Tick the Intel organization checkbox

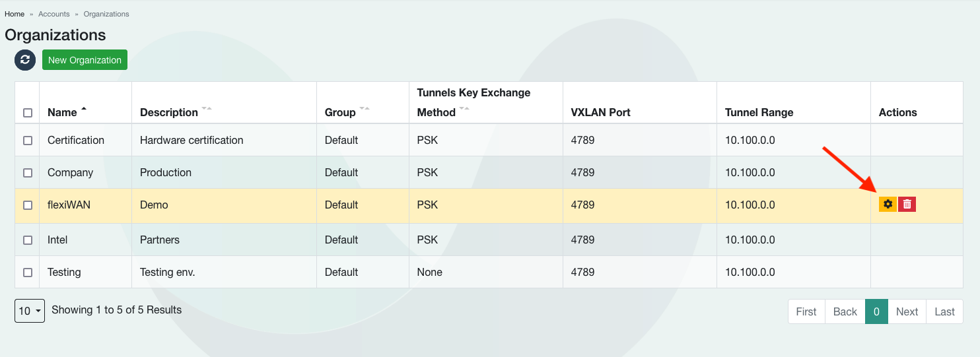pyautogui.click(x=28, y=240)
